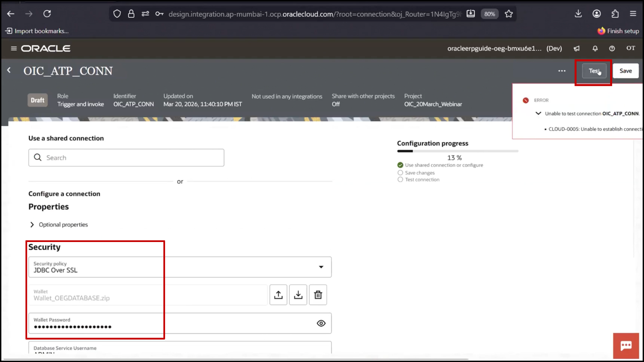
Task: Open Oracle navigation hamburger menu
Action: (x=14, y=48)
